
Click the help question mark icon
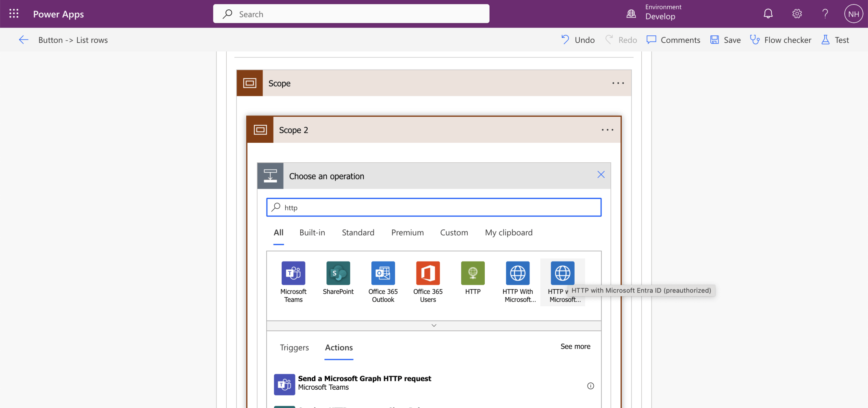pyautogui.click(x=825, y=14)
